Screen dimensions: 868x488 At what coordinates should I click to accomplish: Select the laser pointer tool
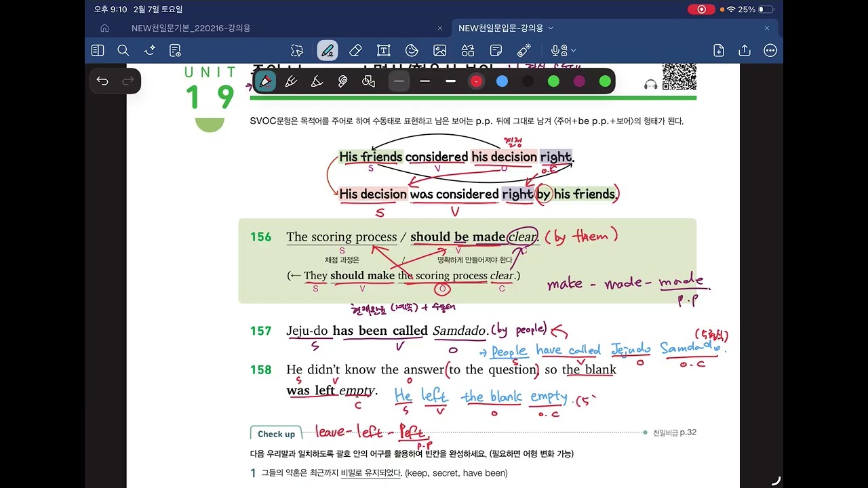[x=524, y=50]
